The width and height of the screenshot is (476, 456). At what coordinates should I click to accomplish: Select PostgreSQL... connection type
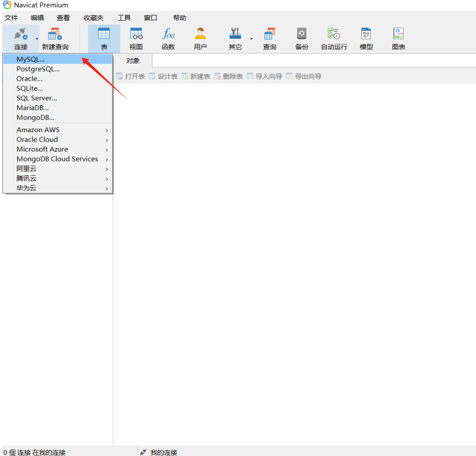pyautogui.click(x=38, y=69)
